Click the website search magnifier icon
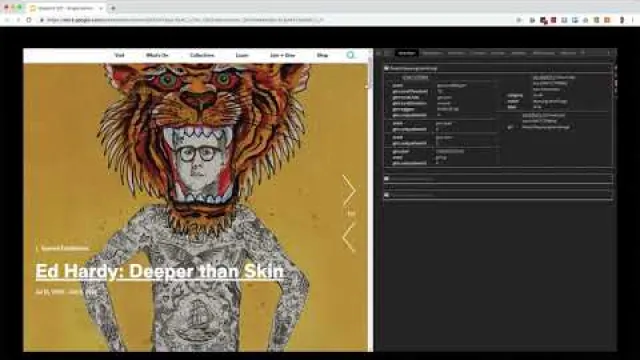The height and width of the screenshot is (360, 640). point(351,55)
